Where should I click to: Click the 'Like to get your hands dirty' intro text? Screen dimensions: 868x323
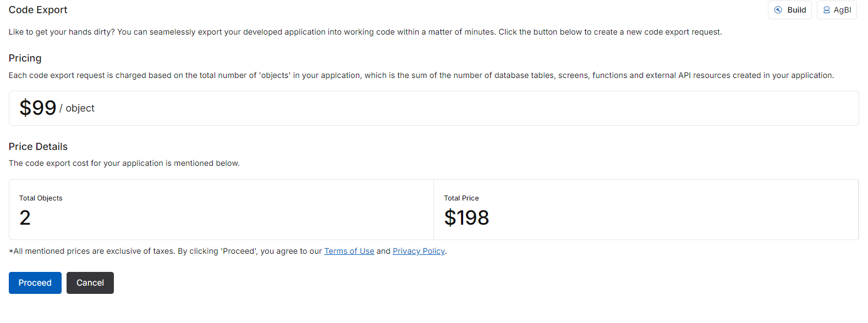[365, 32]
